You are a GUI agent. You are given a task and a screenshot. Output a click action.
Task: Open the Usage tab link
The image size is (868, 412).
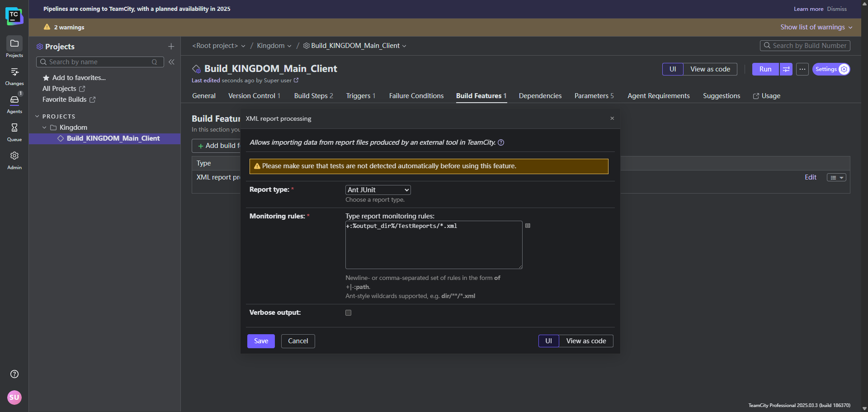pos(767,96)
